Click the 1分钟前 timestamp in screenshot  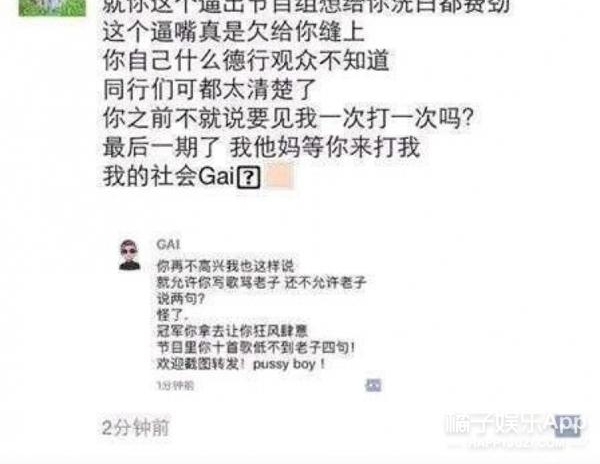[176, 385]
